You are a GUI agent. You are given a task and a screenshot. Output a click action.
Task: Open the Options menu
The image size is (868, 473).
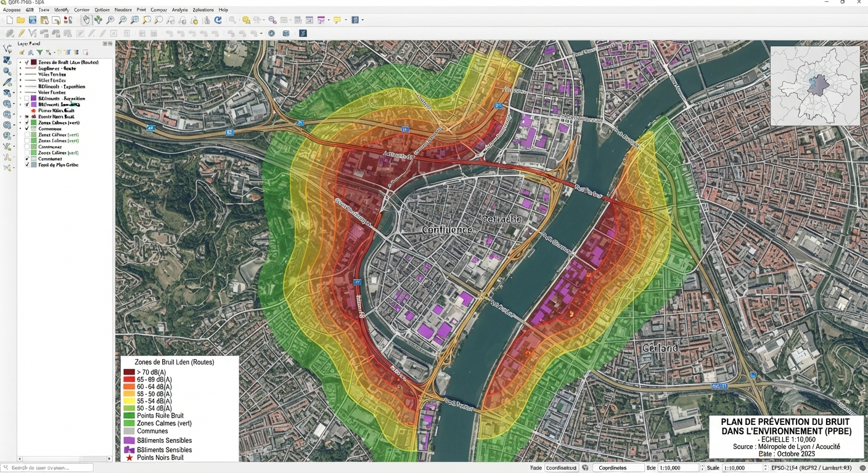102,10
